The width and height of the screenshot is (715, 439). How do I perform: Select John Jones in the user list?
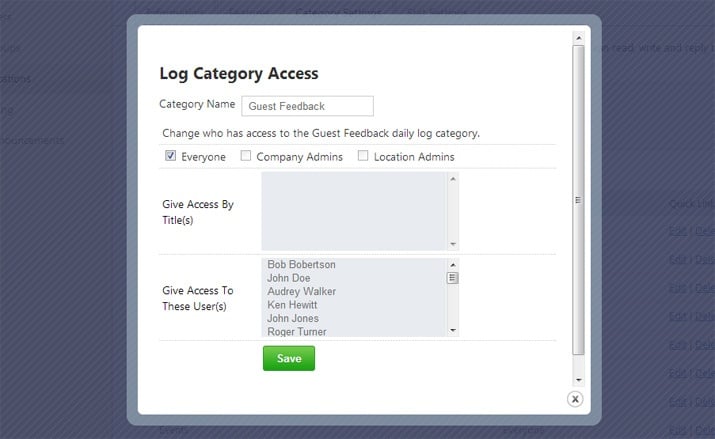click(x=293, y=318)
